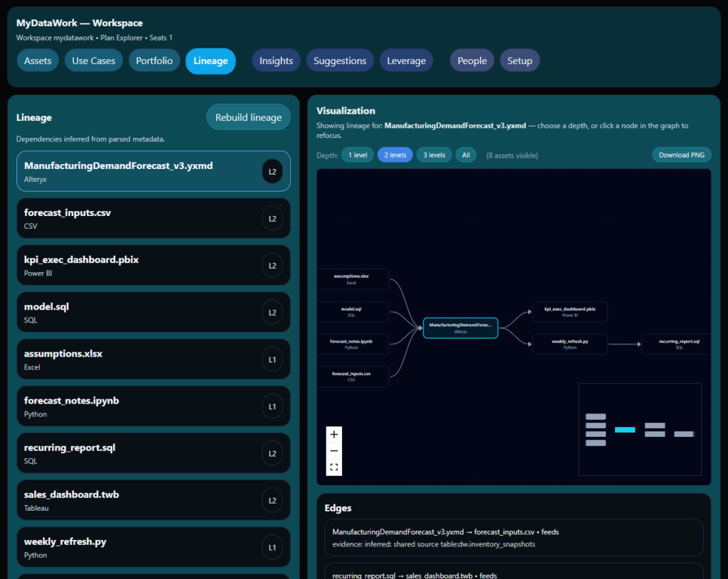
Task: Set depth to All
Action: [466, 155]
